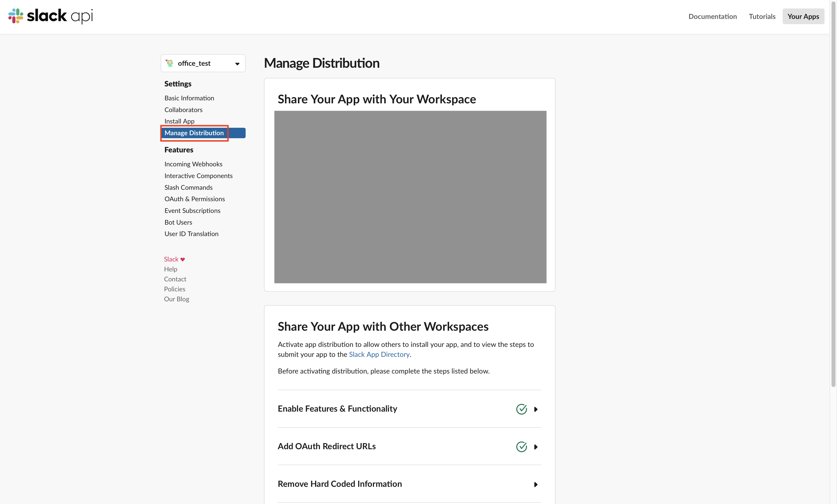Open the Contact link
837x504 pixels.
tap(175, 279)
